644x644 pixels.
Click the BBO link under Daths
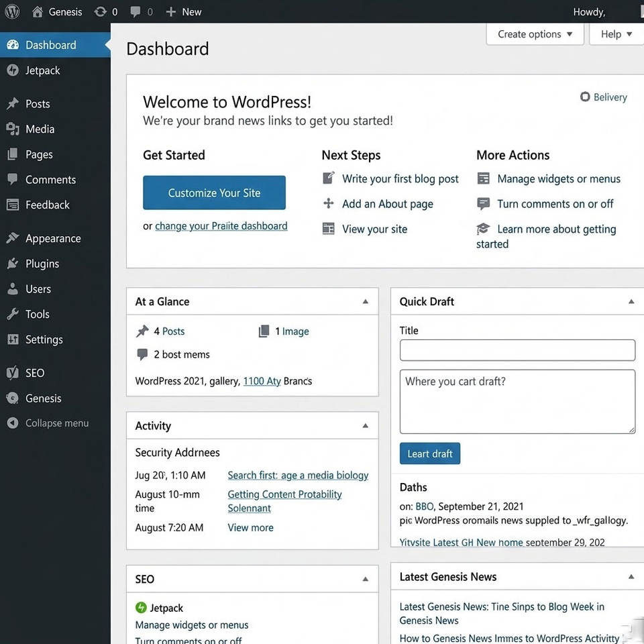(x=424, y=506)
